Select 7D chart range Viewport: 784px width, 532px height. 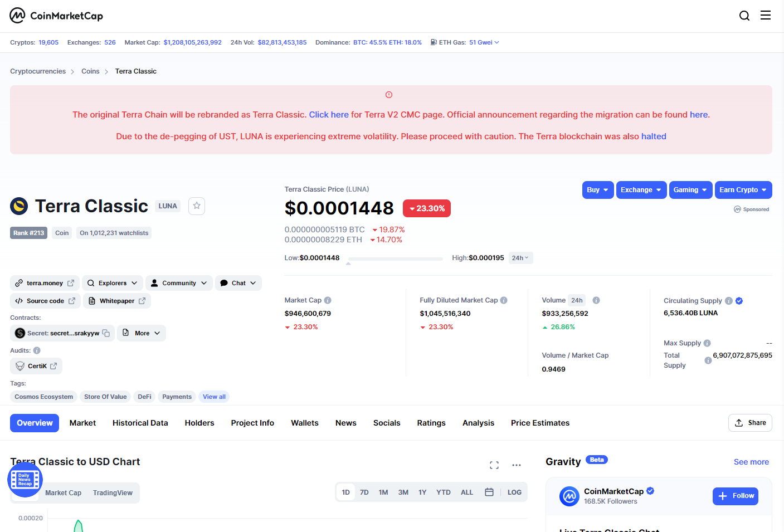click(x=364, y=492)
